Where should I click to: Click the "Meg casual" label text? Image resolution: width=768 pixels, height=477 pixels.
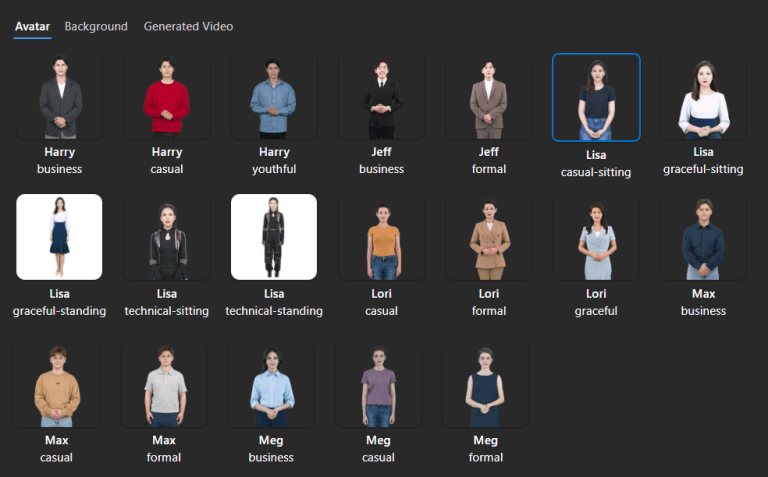tap(378, 449)
